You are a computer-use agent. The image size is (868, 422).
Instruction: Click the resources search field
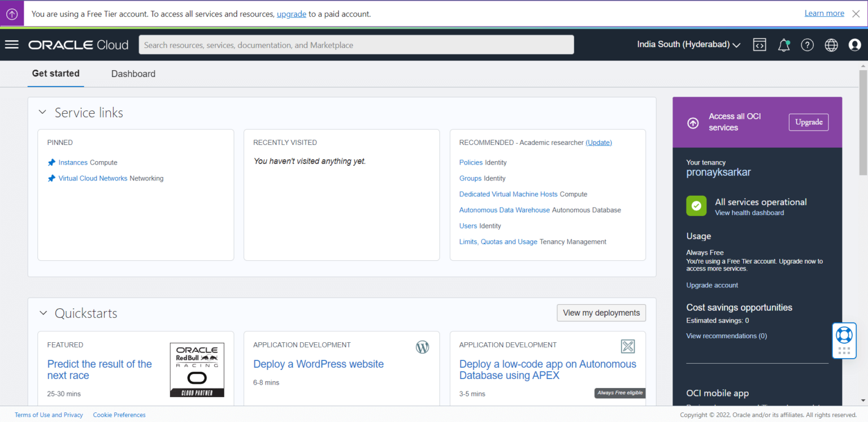[x=356, y=44]
